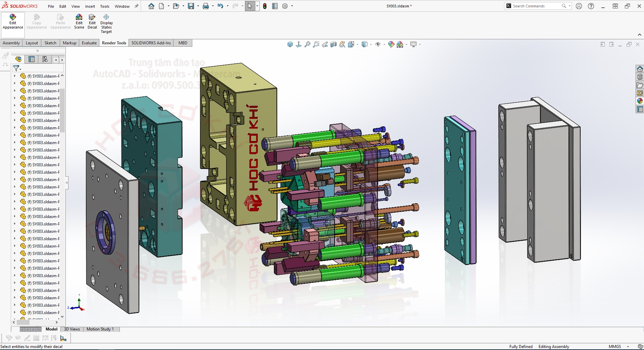
Task: Open the 3D Views tab
Action: tap(72, 329)
